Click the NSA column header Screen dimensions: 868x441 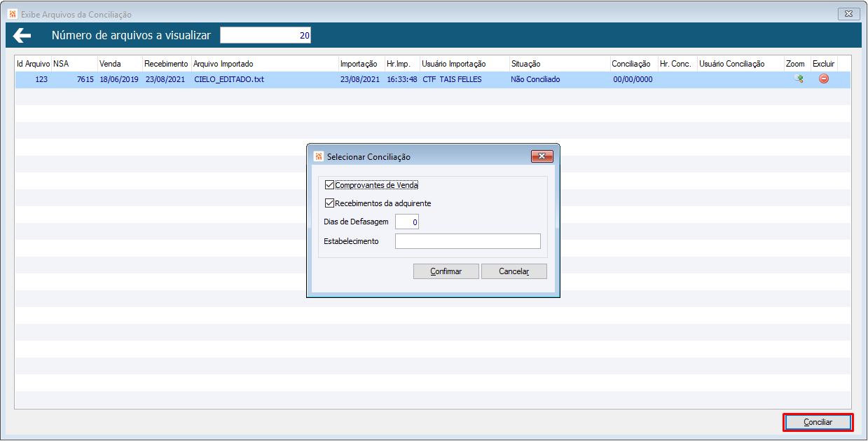tap(74, 64)
